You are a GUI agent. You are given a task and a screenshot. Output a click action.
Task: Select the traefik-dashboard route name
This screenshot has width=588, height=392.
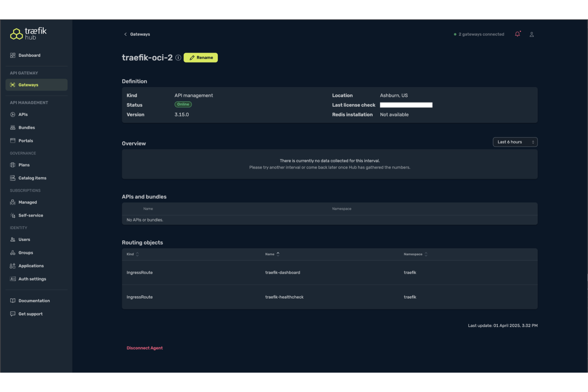[282, 272]
